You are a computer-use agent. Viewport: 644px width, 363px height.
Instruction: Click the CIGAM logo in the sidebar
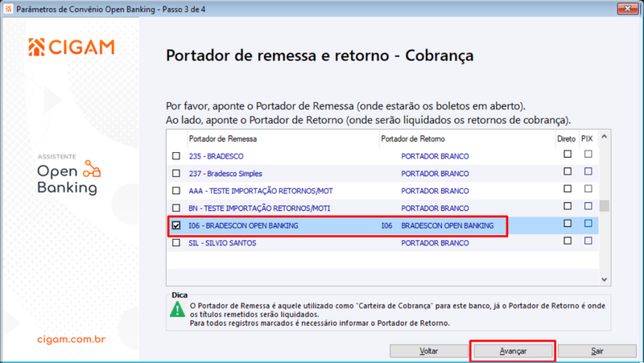click(72, 47)
